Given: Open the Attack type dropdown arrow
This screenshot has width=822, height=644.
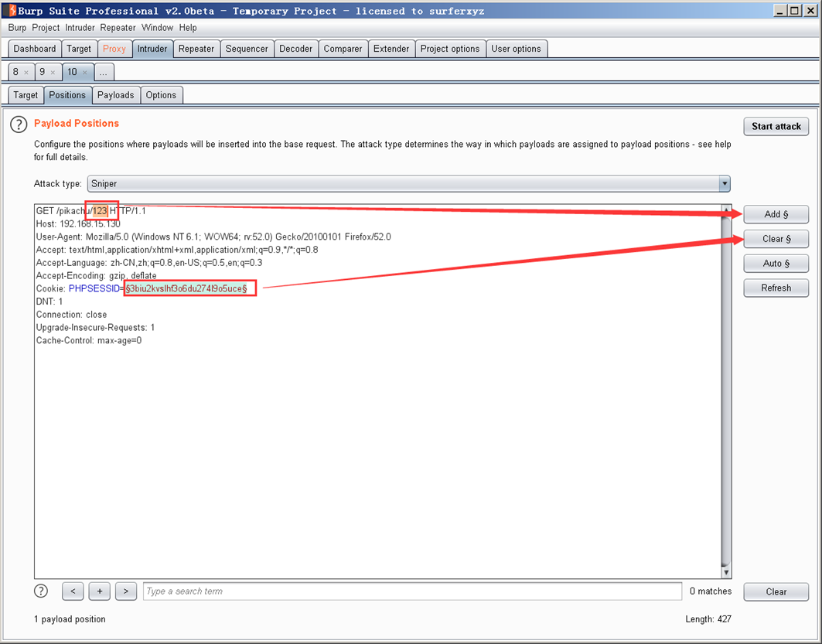Looking at the screenshot, I should pyautogui.click(x=725, y=184).
